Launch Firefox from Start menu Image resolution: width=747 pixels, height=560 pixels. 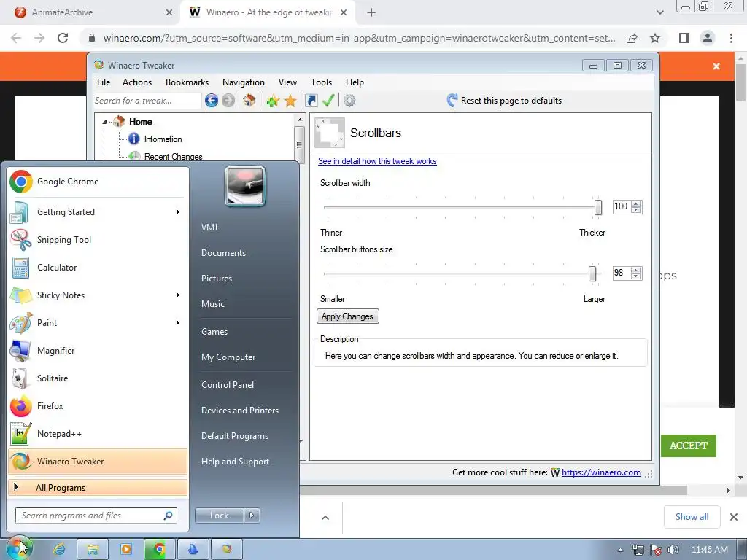pyautogui.click(x=97, y=405)
